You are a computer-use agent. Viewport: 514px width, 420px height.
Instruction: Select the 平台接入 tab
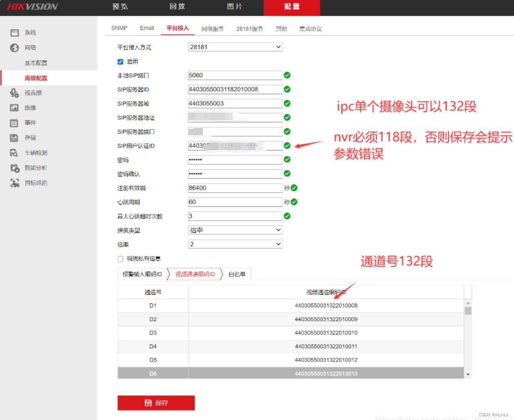coord(178,28)
